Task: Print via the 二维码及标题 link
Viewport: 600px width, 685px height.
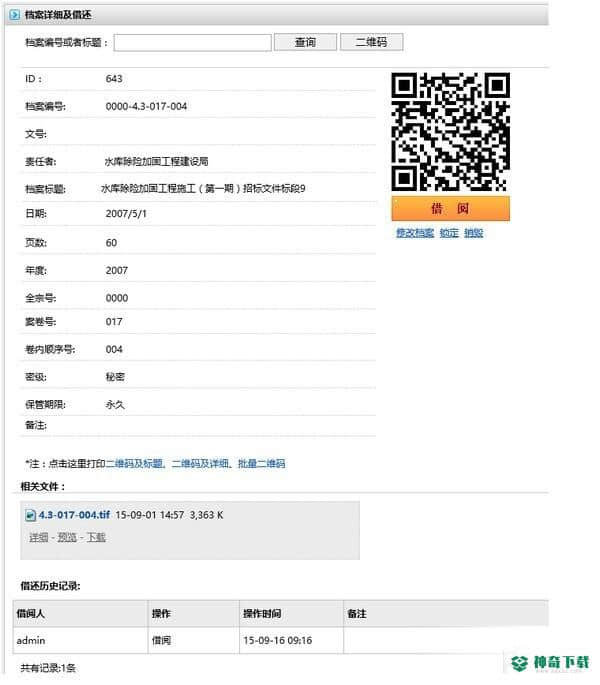Action: click(x=134, y=464)
